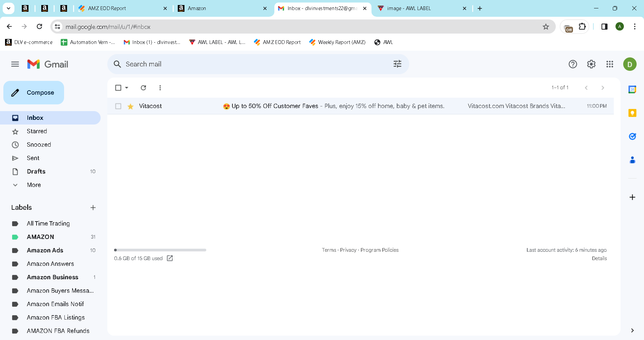Screen dimensions: 644x340
Task: Close the Gmail Inbox browser tab
Action: click(365, 8)
